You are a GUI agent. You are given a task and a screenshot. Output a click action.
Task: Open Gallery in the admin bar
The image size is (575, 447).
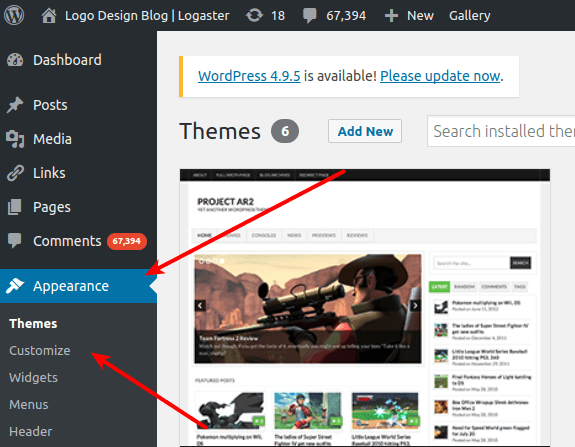tap(469, 16)
